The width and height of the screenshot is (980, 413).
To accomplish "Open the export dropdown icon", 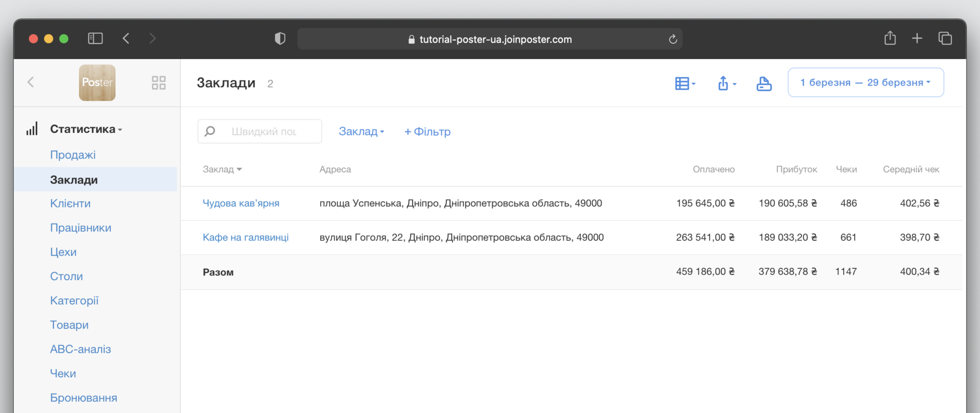I will [x=727, y=83].
